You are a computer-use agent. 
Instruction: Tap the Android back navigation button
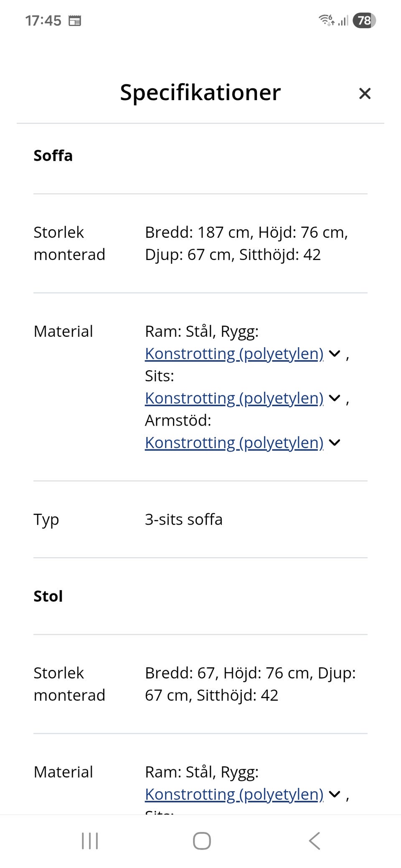314,841
